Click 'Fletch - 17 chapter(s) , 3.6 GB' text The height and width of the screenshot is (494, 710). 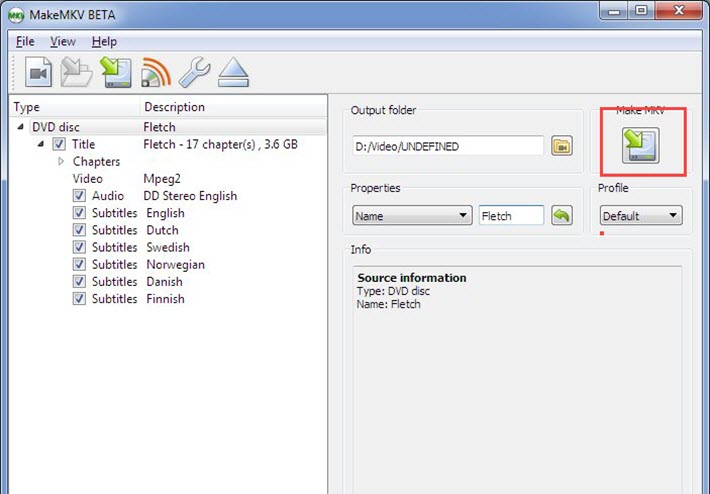[220, 144]
